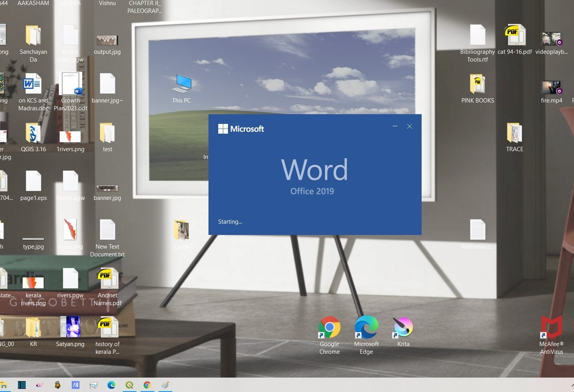
Task: Click the Chrome icon in the taskbar
Action: [x=147, y=385]
